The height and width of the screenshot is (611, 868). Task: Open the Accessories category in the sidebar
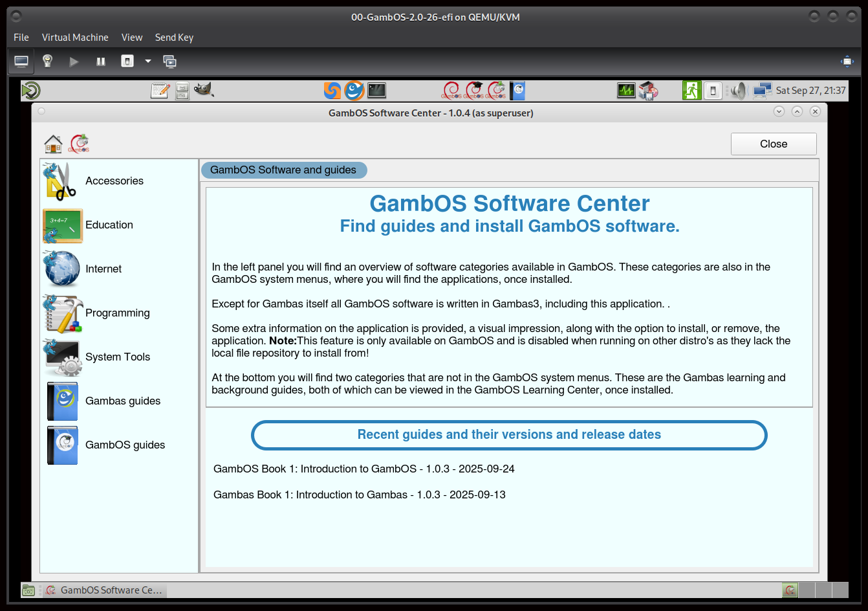click(x=114, y=181)
